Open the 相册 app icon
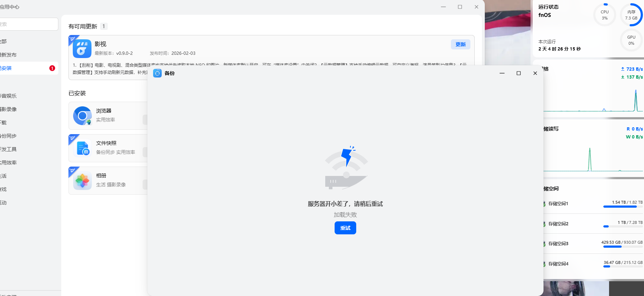The image size is (644, 296). pyautogui.click(x=82, y=181)
